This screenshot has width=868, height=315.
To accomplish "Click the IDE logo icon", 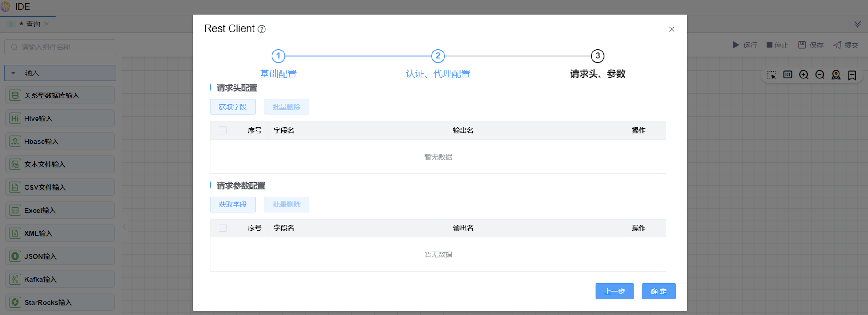I will [x=6, y=6].
